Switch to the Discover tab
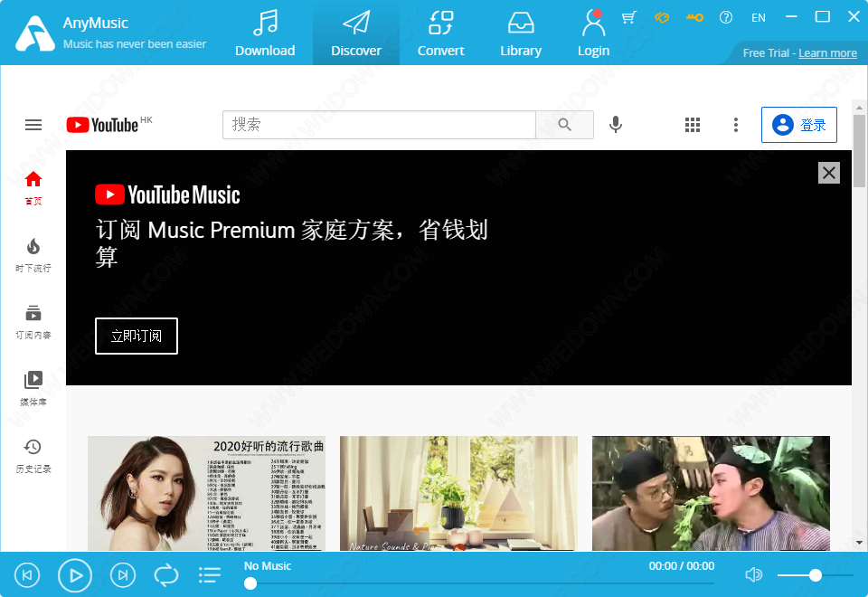 (356, 33)
